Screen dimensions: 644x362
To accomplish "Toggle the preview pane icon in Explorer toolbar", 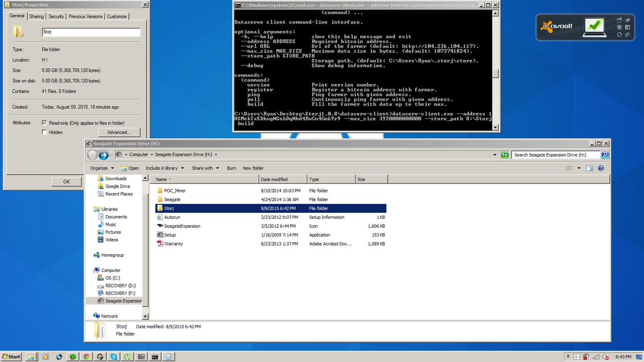I will (589, 168).
